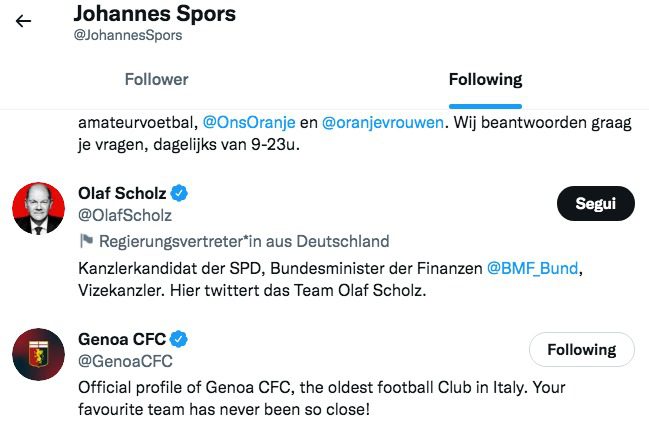Viewport: 649px width, 442px height.
Task: Select the Following tab
Action: (485, 79)
